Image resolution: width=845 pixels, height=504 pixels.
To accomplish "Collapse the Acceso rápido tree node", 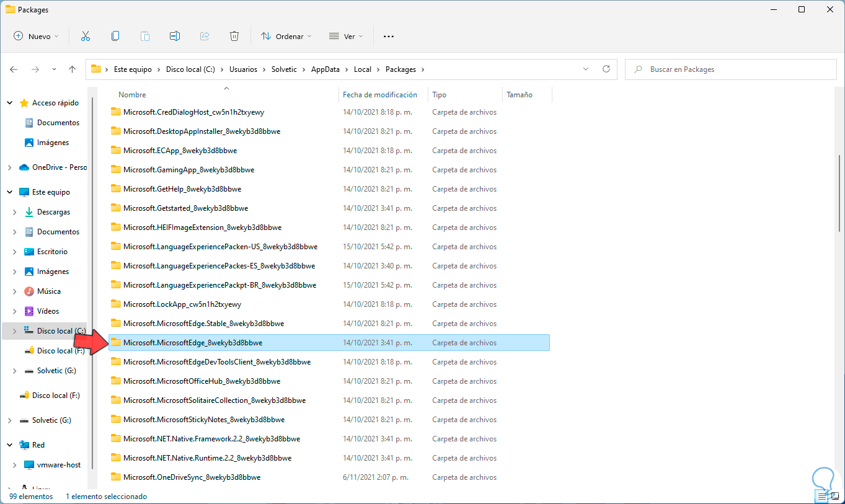I will click(10, 103).
